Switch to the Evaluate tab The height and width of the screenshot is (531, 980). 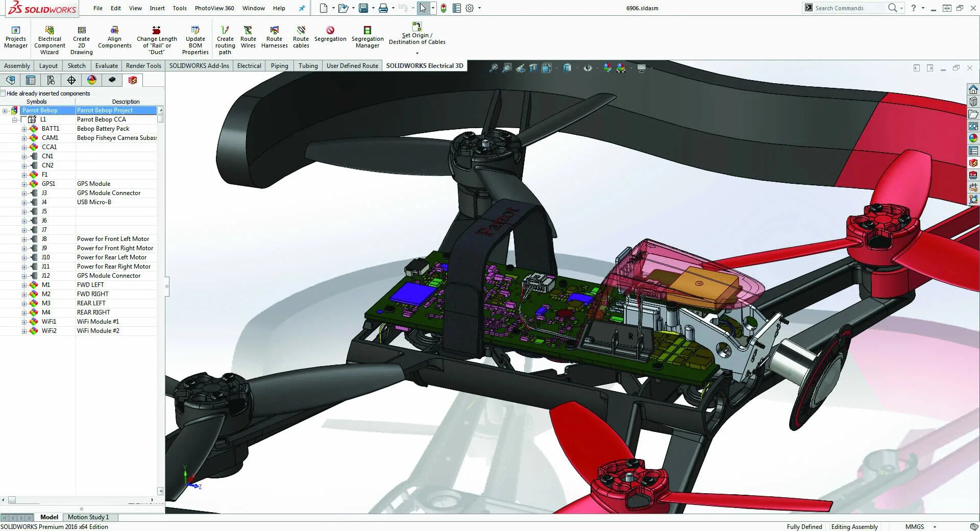(x=107, y=66)
